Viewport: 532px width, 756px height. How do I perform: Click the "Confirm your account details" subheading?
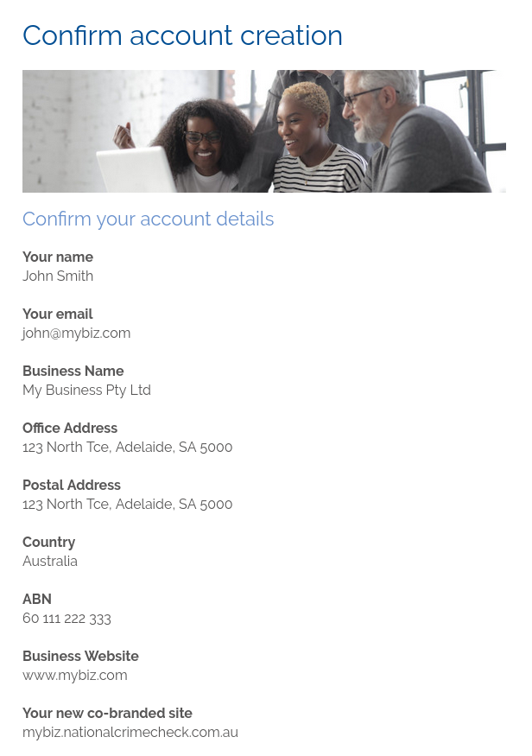pos(148,219)
